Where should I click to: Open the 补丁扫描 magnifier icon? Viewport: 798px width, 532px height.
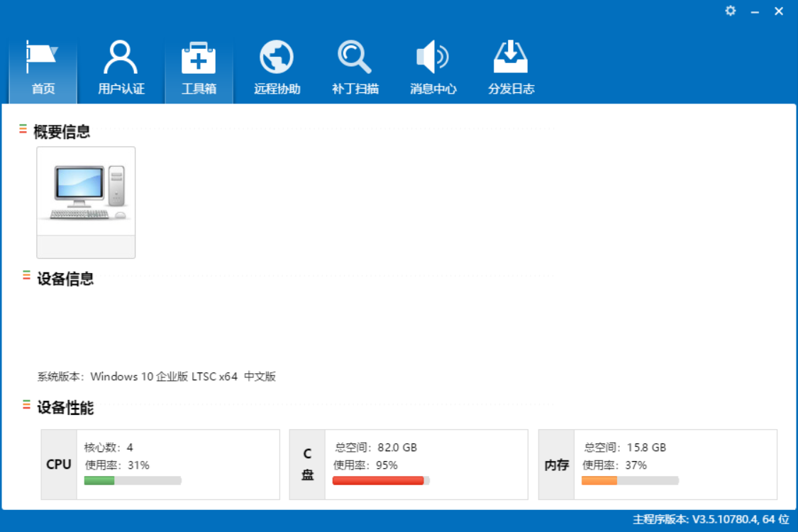click(x=355, y=57)
